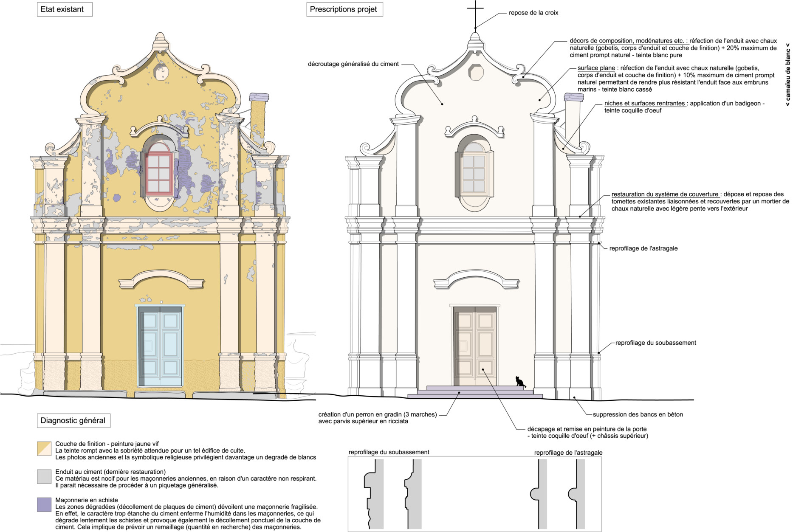This screenshot has width=807, height=532.
Task: Click vertical 'camaïeu de blanc' text
Action: click(x=788, y=75)
